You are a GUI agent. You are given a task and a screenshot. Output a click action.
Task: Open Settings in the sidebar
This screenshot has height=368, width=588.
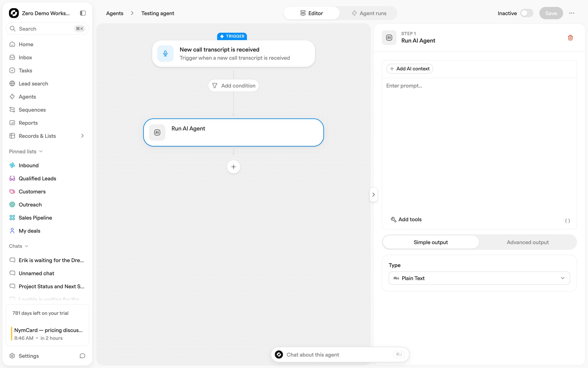[x=28, y=356]
